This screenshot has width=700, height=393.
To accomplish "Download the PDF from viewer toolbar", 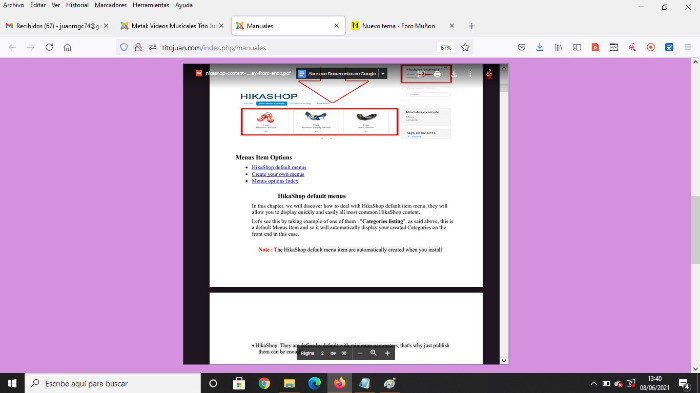I will click(454, 74).
